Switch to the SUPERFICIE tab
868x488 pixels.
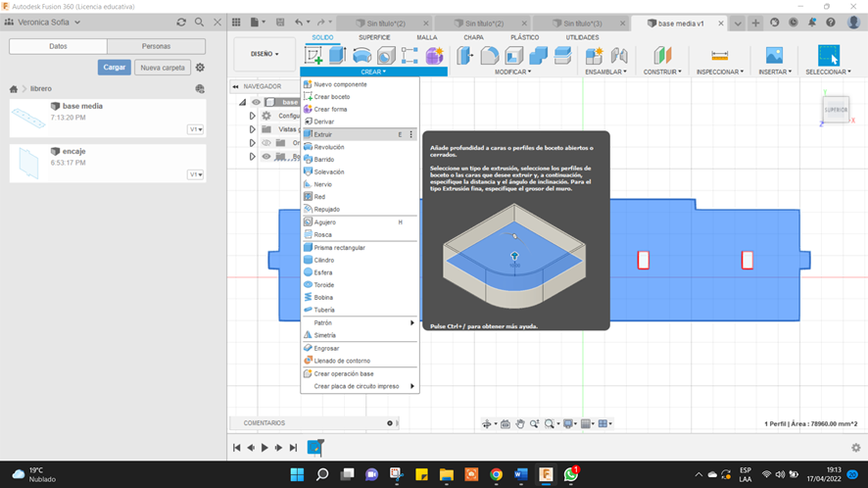[x=374, y=37]
